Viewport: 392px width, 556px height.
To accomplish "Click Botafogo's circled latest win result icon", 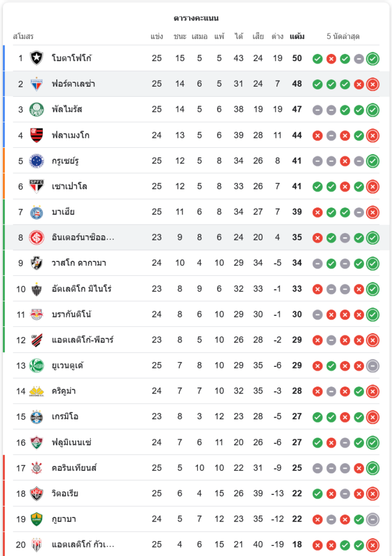I will 373,58.
